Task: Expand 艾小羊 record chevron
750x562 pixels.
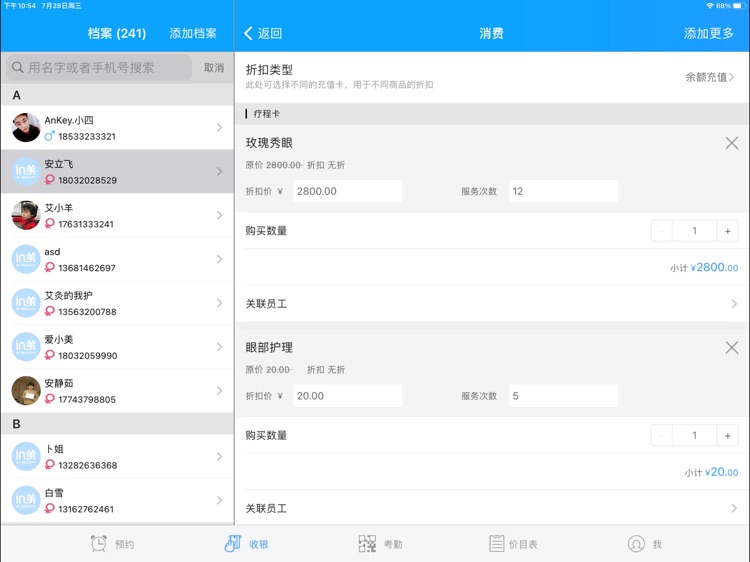Action: [219, 215]
